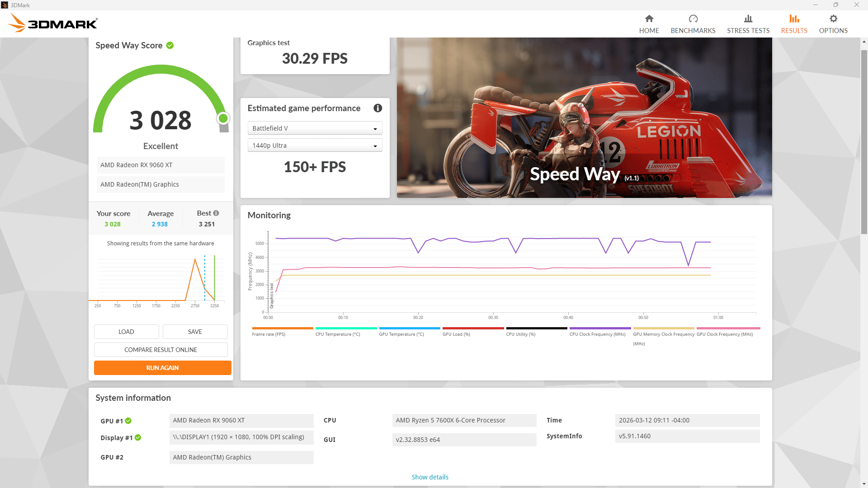This screenshot has height=488, width=868.
Task: Open the Stress Tests chart icon
Action: 748,19
